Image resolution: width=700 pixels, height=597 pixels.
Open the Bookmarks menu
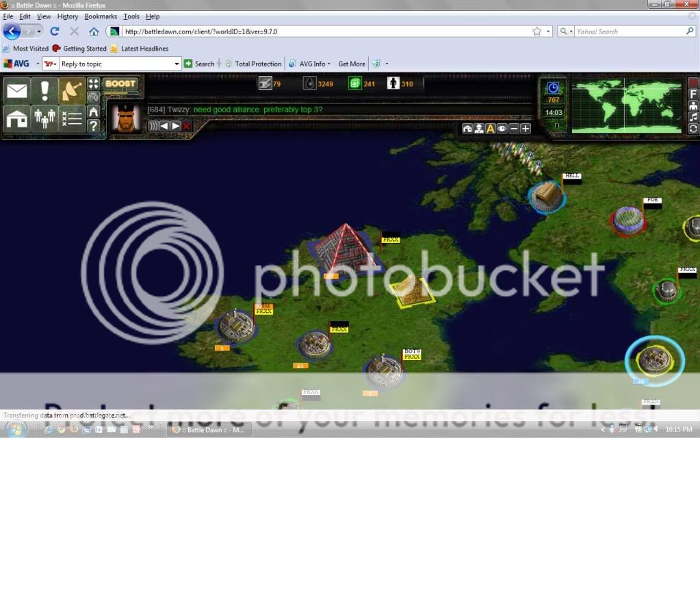[101, 16]
